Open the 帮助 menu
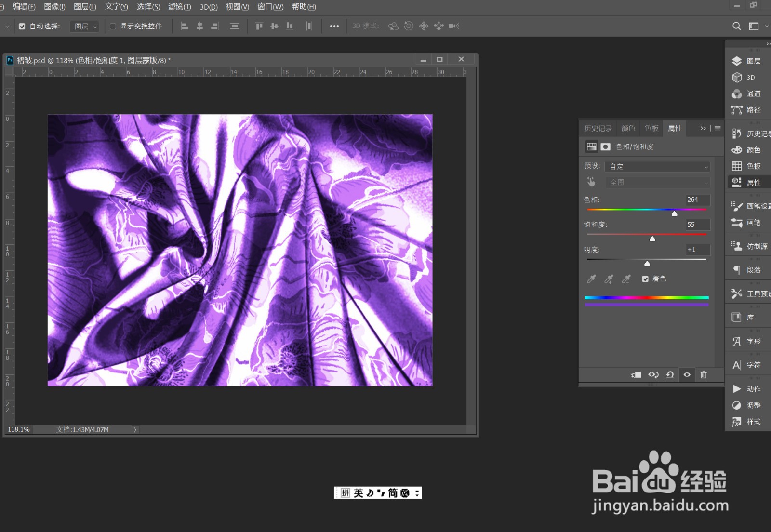 pos(304,7)
